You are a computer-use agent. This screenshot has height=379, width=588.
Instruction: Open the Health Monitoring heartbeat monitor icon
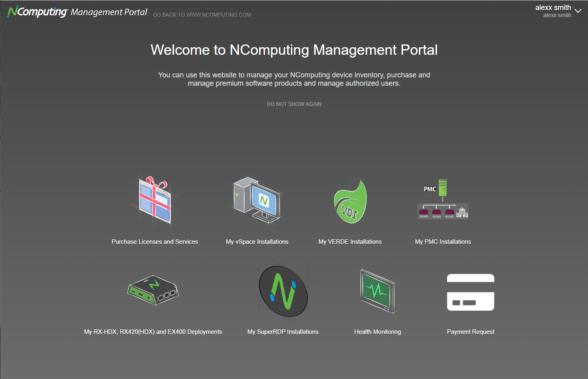click(378, 291)
